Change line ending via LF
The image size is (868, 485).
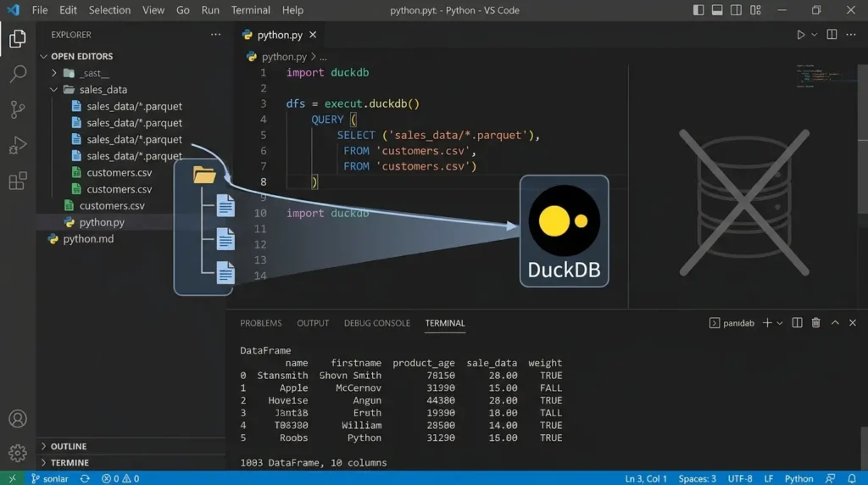click(x=768, y=478)
